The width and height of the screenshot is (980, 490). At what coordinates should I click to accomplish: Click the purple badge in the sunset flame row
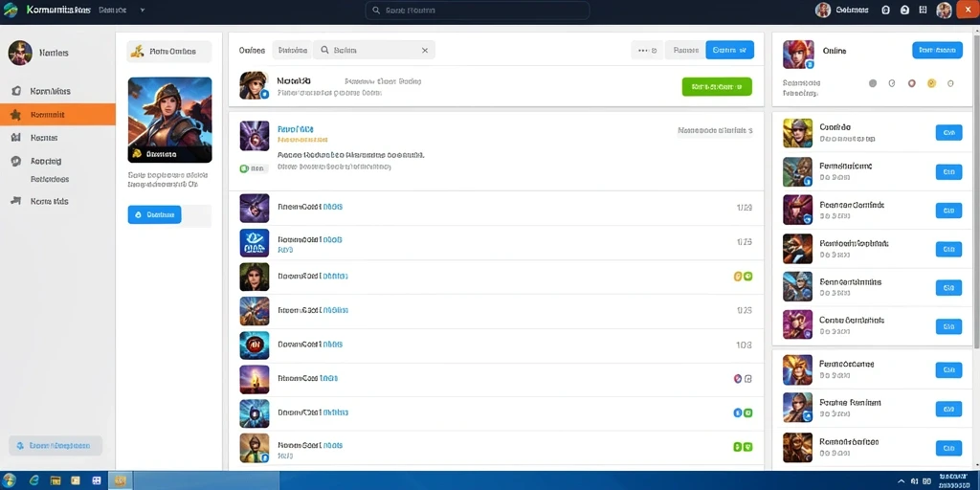click(737, 379)
